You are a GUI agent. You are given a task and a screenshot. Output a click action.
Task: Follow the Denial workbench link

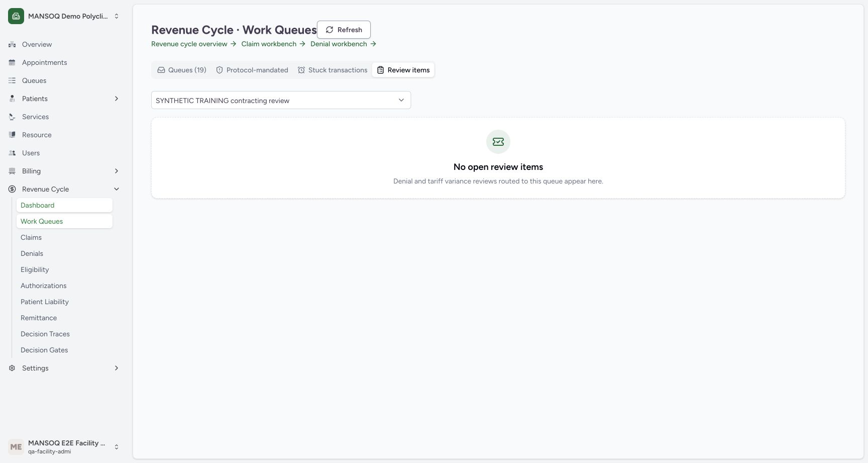pyautogui.click(x=344, y=44)
